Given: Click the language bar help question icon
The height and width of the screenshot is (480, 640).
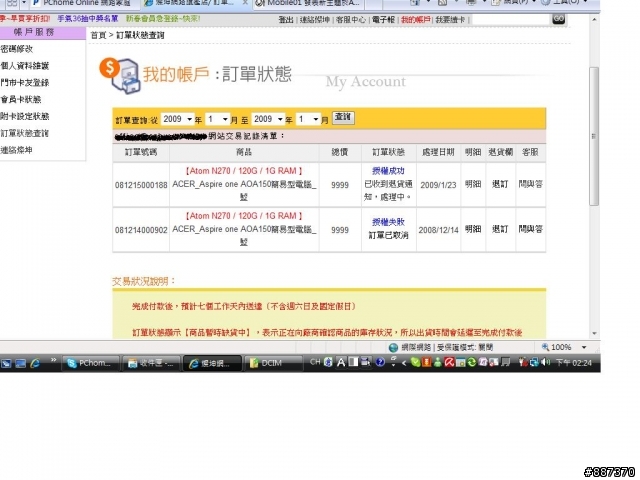Looking at the screenshot, I should pos(380,362).
